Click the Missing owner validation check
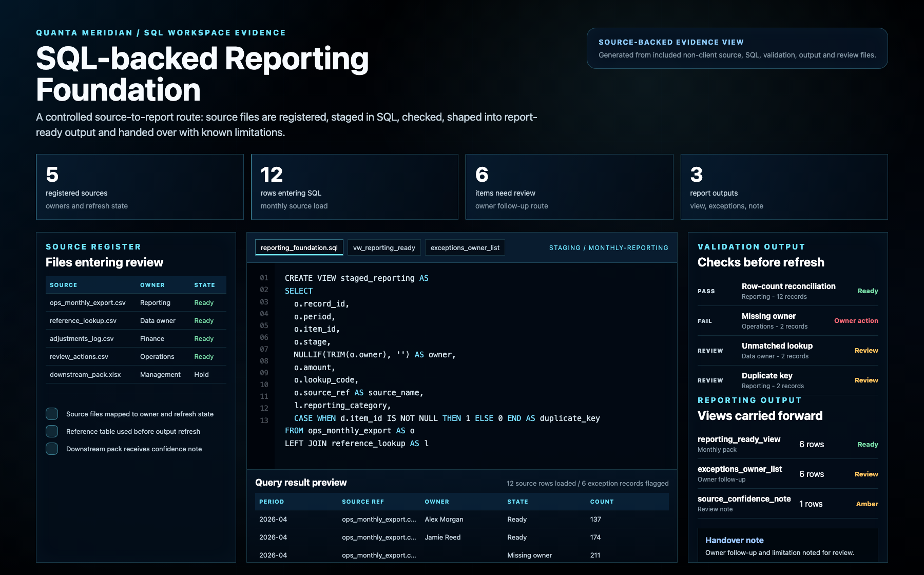924x575 pixels. click(788, 321)
